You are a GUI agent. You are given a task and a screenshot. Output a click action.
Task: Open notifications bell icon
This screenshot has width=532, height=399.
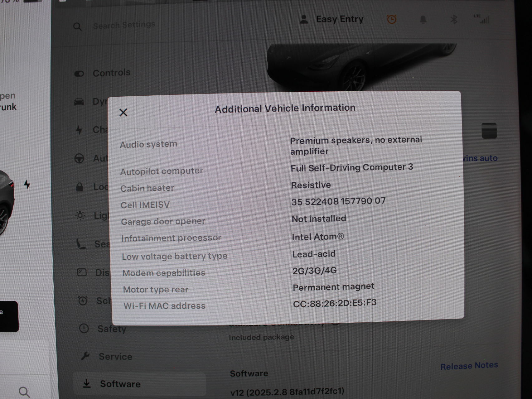(x=423, y=20)
